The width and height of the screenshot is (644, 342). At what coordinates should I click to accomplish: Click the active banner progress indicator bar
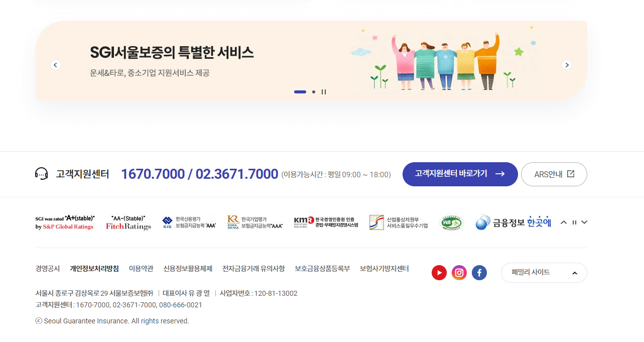pos(300,92)
